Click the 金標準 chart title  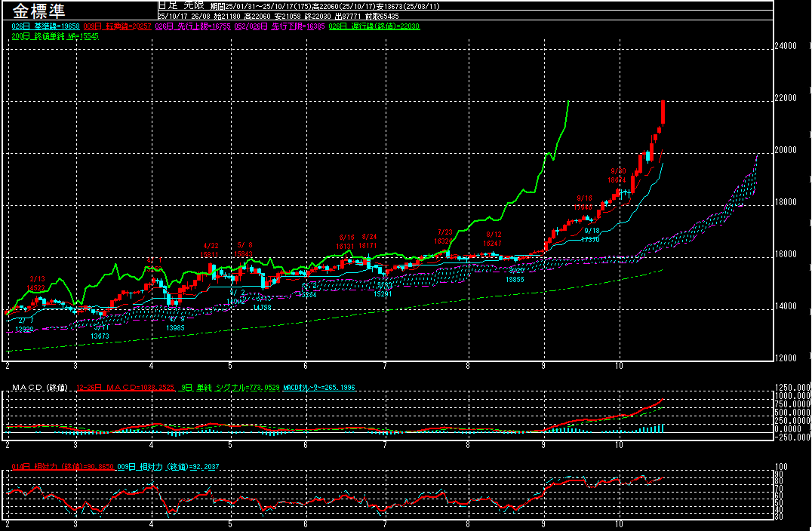39,11
